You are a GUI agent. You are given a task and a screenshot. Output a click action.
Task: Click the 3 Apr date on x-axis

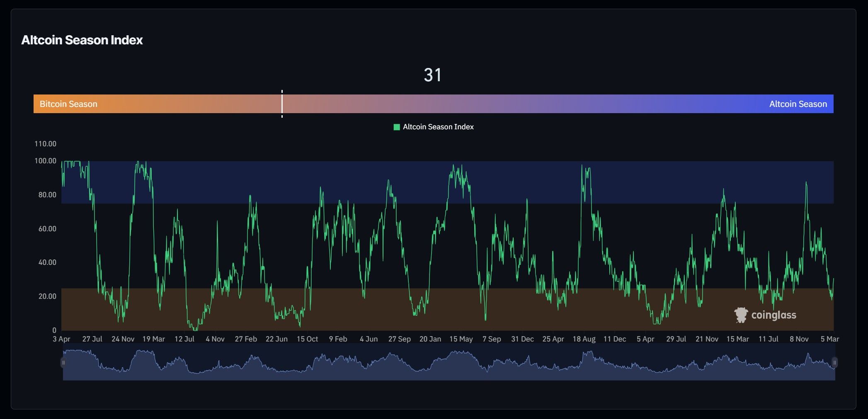point(61,339)
